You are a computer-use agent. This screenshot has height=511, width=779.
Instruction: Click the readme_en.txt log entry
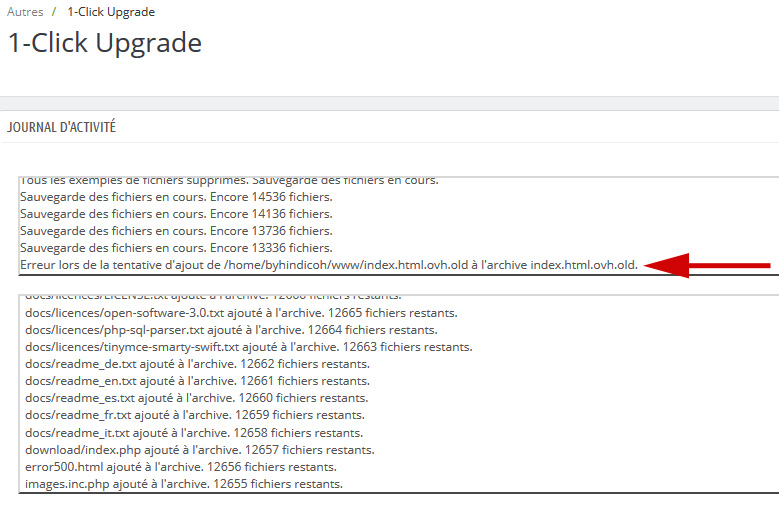[197, 381]
